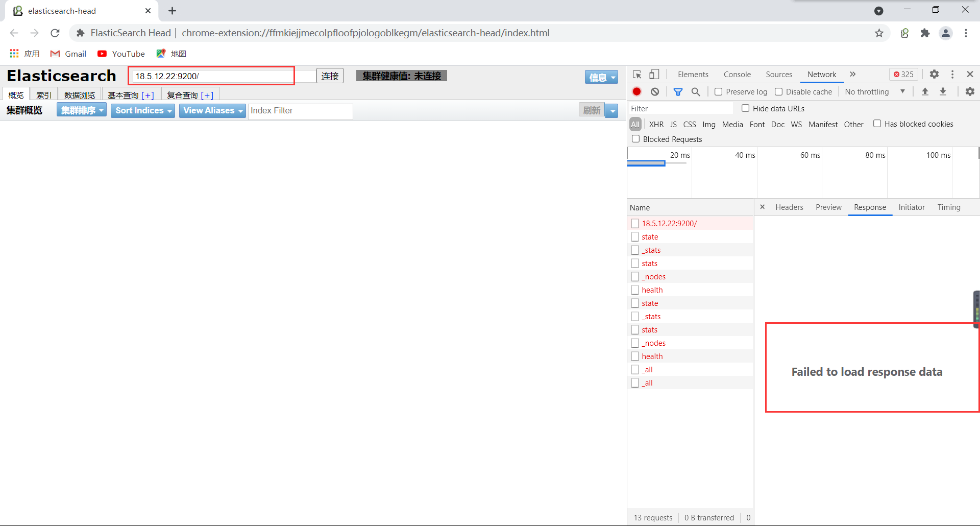980x526 pixels.
Task: Expand the 基本查询 [+] tab
Action: pos(131,95)
